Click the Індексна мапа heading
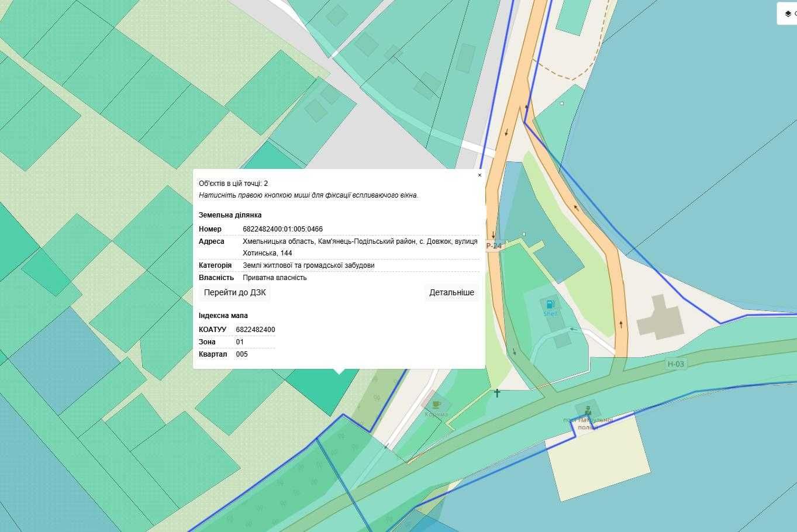Viewport: 797px width, 532px height. click(x=223, y=316)
